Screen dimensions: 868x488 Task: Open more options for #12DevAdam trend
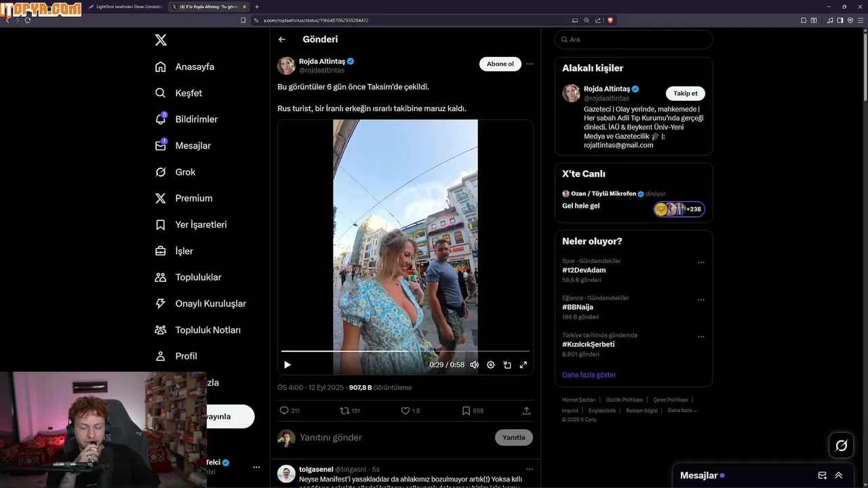(x=701, y=262)
